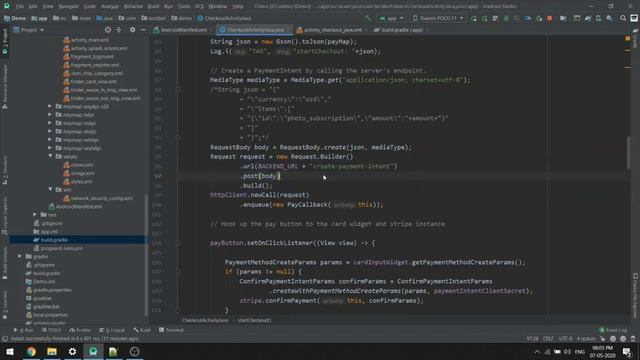The width and height of the screenshot is (640, 360).
Task: Click the user account icon in toolbar
Action: click(x=634, y=18)
